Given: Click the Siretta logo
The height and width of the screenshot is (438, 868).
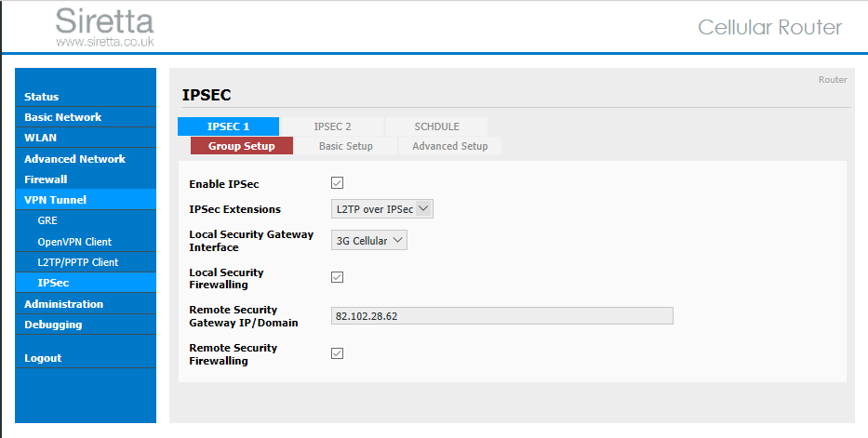Looking at the screenshot, I should tap(104, 27).
